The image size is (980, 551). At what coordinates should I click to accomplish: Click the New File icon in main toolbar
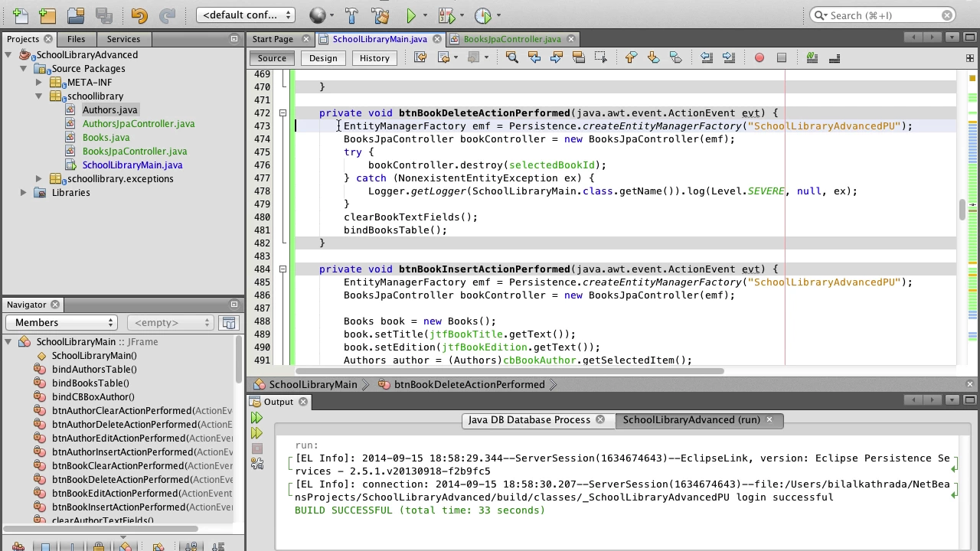19,15
